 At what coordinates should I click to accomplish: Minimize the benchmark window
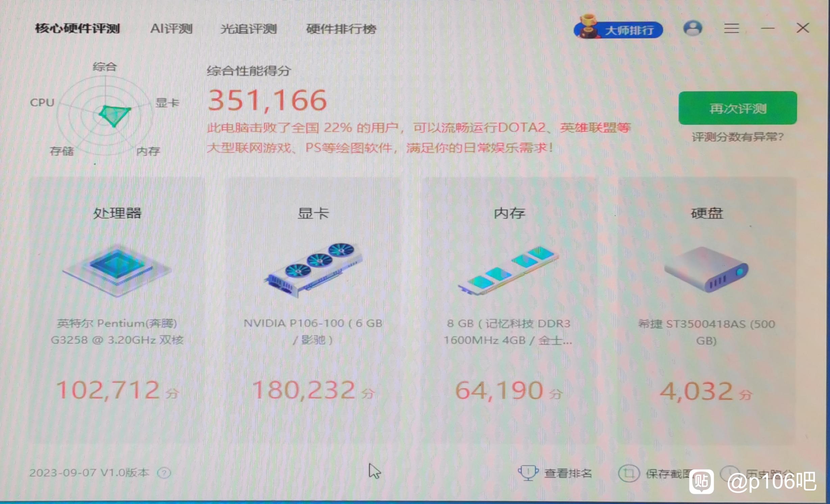pyautogui.click(x=767, y=28)
